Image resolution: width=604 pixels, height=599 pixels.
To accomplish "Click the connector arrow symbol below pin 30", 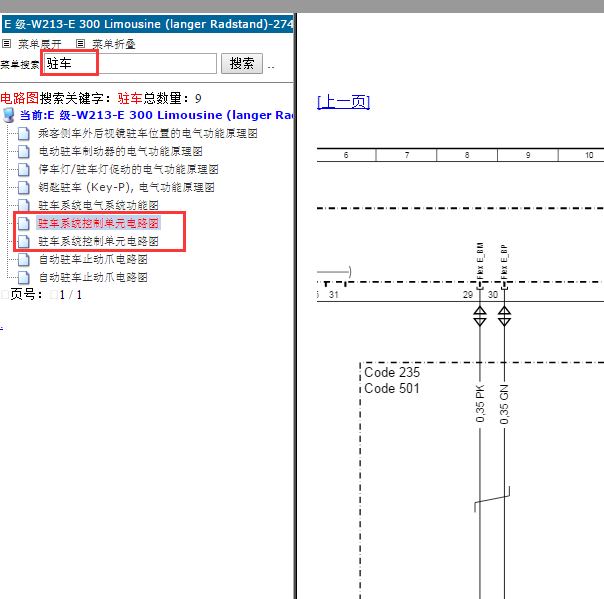I will pyautogui.click(x=504, y=316).
